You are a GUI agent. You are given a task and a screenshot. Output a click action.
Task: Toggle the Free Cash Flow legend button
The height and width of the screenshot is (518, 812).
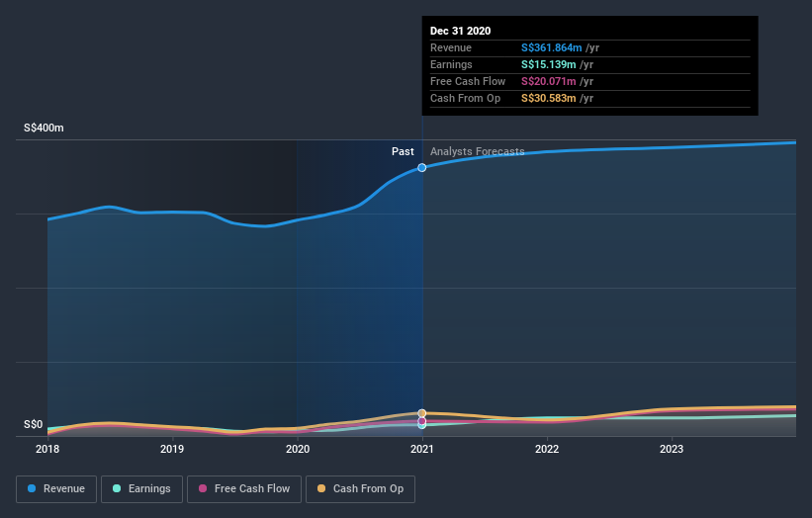[x=244, y=489]
